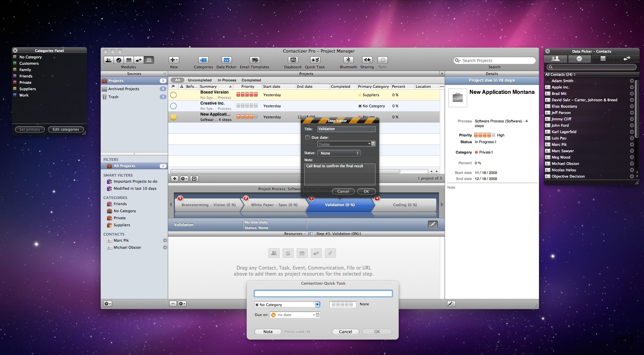The height and width of the screenshot is (355, 644).
Task: Show In Process projects filter
Action: pyautogui.click(x=227, y=80)
